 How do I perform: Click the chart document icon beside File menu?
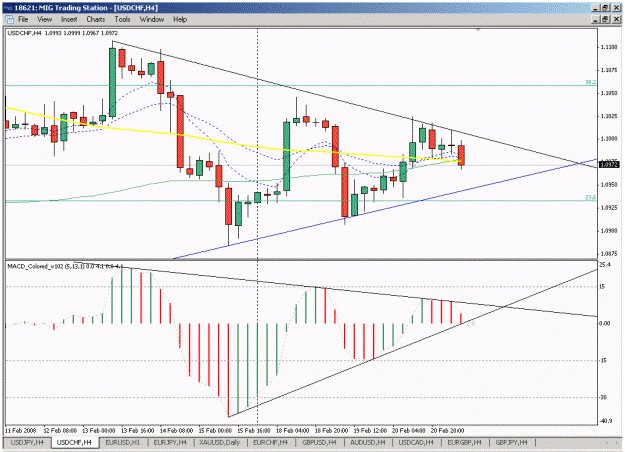(x=9, y=19)
